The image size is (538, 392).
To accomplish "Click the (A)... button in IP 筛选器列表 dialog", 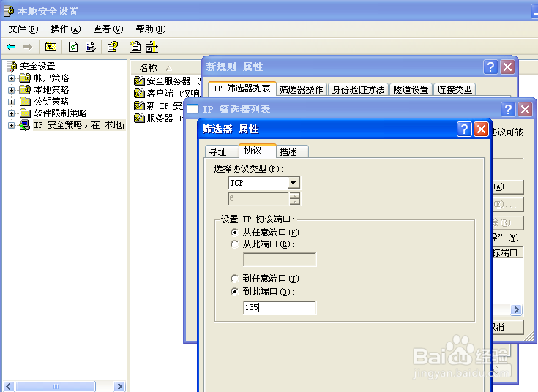I will (x=508, y=187).
